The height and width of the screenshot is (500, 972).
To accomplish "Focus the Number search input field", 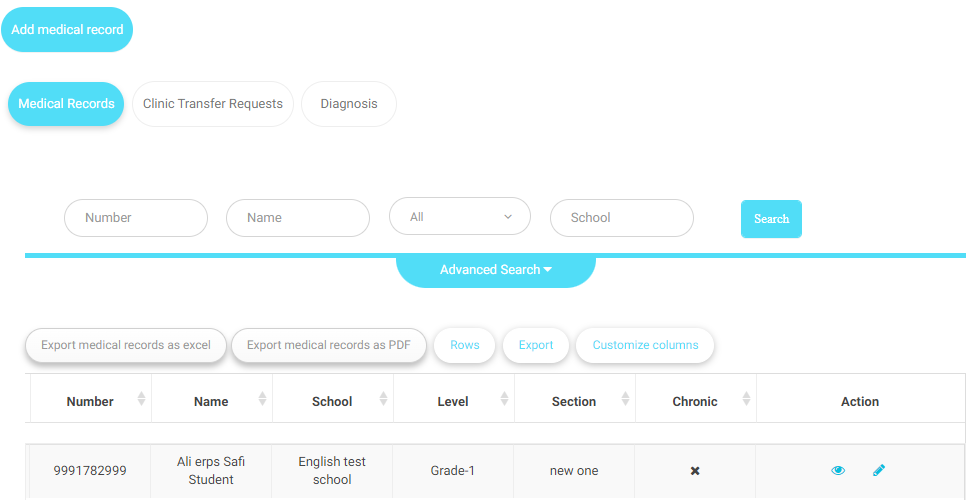I will click(136, 218).
